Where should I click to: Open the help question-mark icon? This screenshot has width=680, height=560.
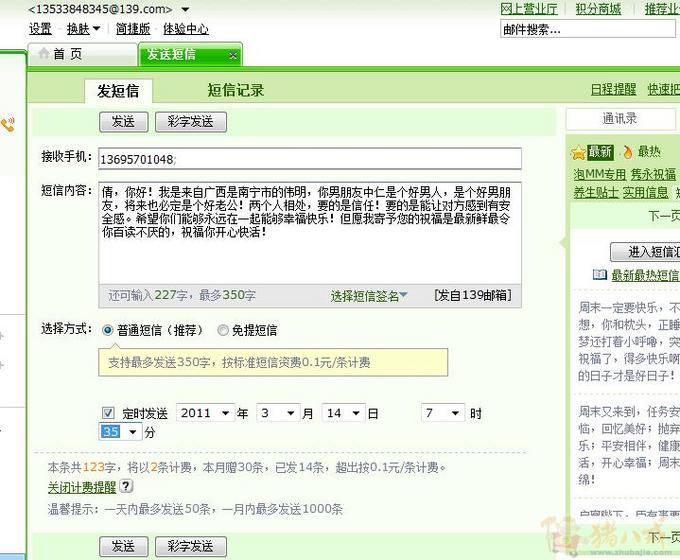126,486
